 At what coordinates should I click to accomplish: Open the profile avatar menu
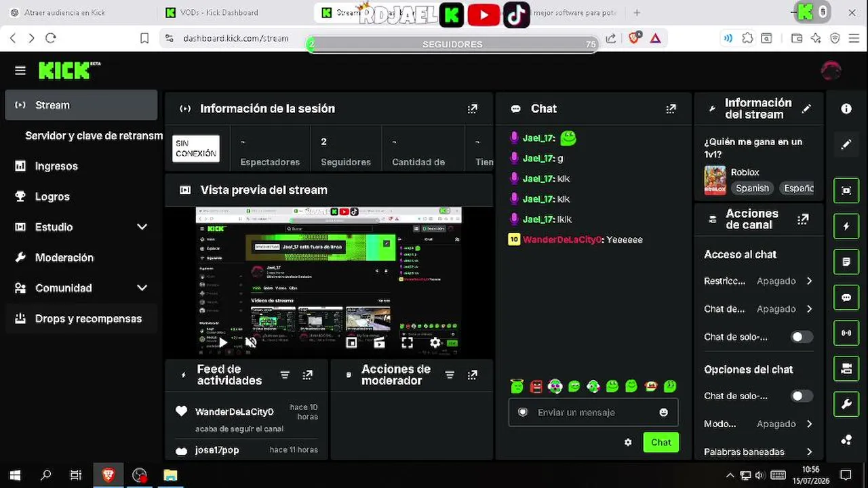pyautogui.click(x=831, y=70)
